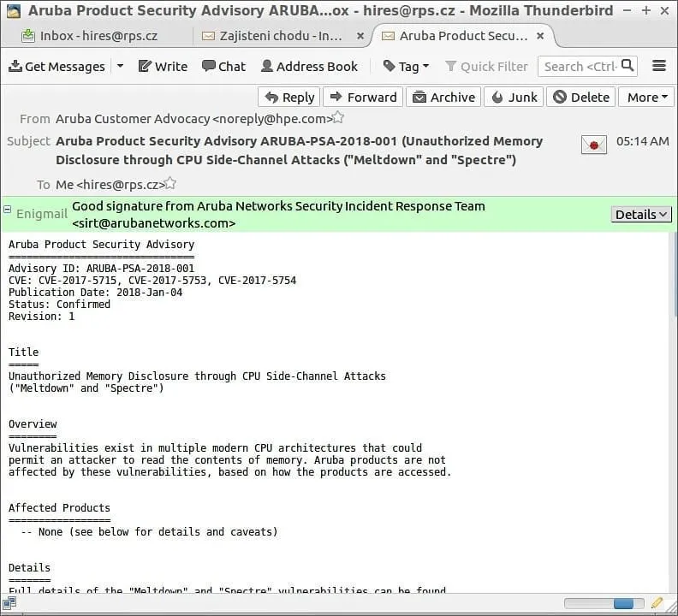678x616 pixels.
Task: Click 'Publication Date: 2018-Jan-04' text
Action: click(95, 293)
